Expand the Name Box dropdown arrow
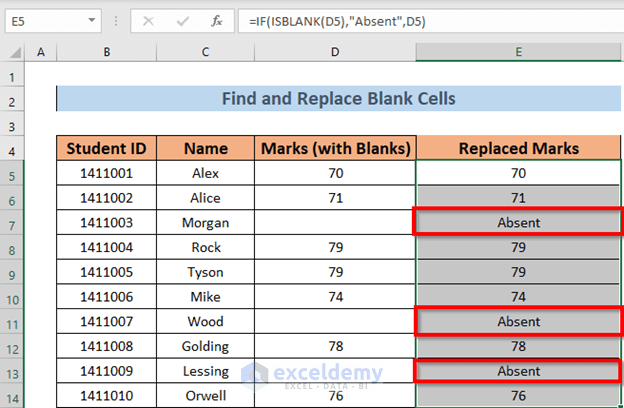This screenshot has height=408, width=624. (92, 20)
